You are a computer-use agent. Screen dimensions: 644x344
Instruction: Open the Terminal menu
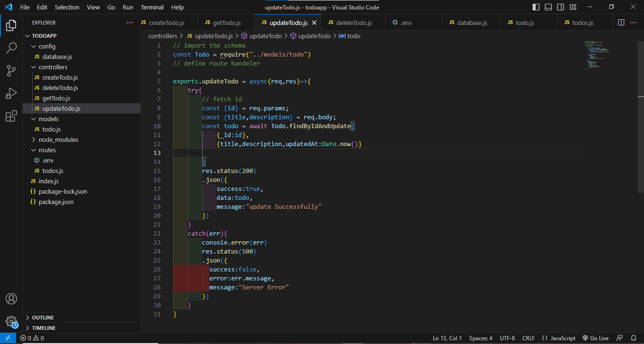pyautogui.click(x=152, y=7)
